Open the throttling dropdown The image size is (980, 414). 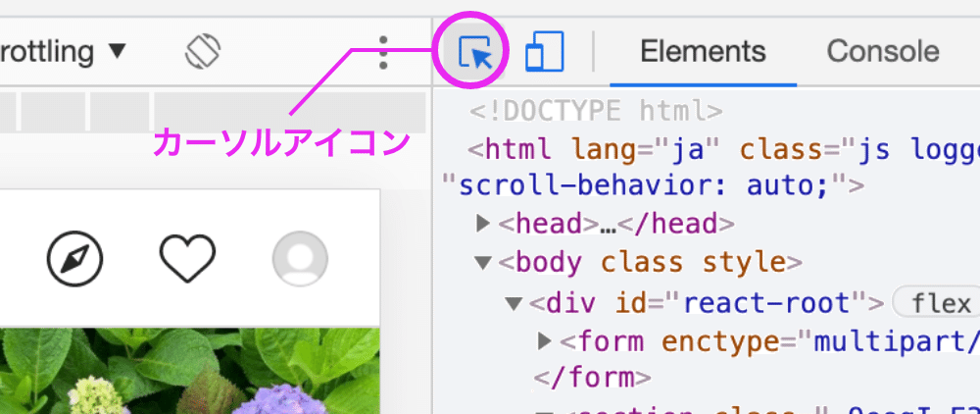point(63,51)
